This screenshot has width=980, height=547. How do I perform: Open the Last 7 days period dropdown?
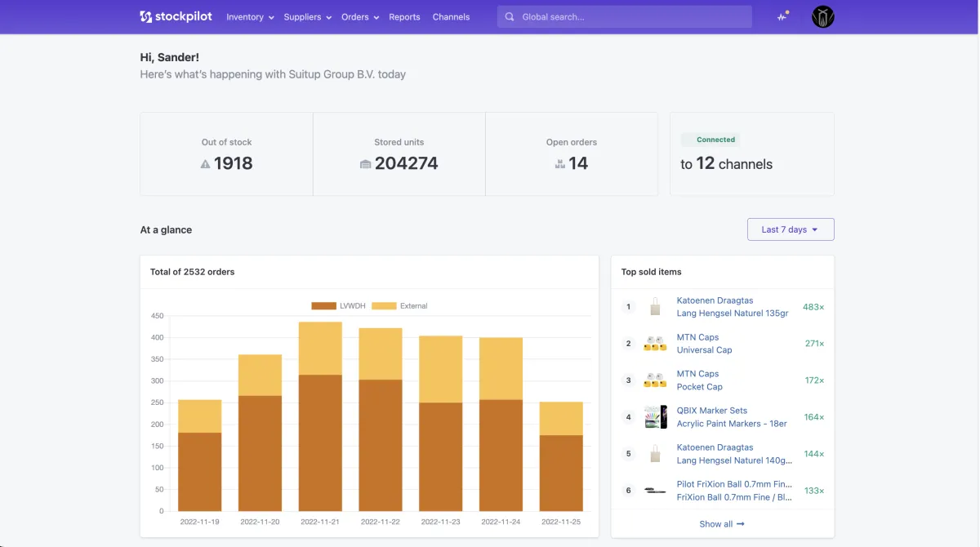[x=790, y=229]
